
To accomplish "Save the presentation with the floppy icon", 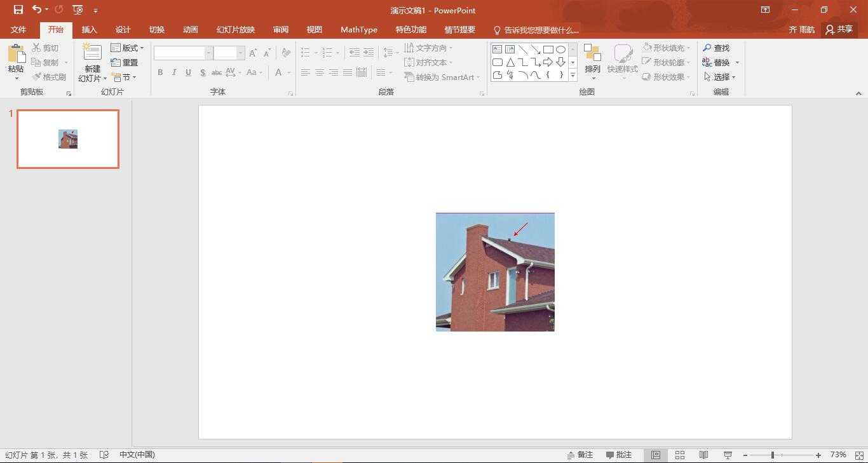I will [x=18, y=10].
